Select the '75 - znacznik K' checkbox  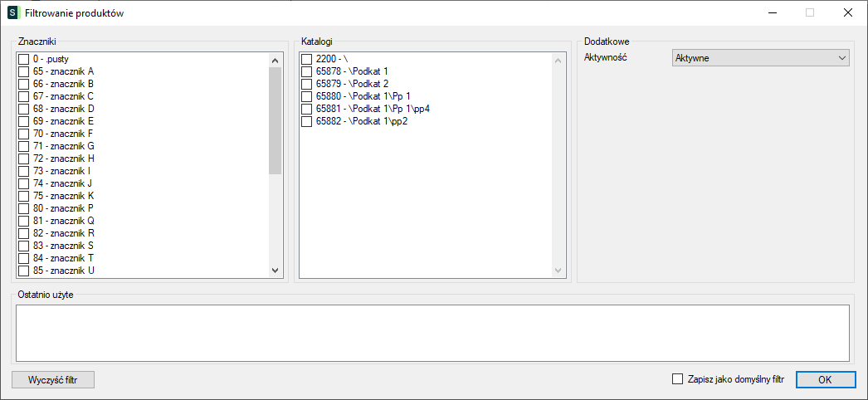pyautogui.click(x=23, y=196)
